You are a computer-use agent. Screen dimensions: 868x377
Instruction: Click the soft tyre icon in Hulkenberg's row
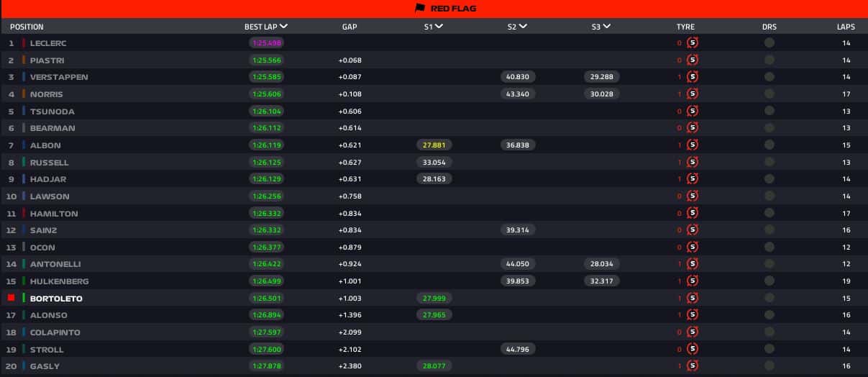(693, 281)
